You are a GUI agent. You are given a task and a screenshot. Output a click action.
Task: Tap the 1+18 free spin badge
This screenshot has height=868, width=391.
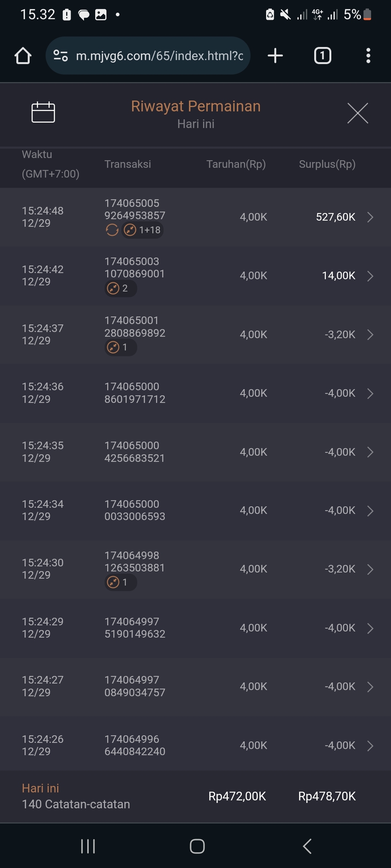pyautogui.click(x=143, y=230)
